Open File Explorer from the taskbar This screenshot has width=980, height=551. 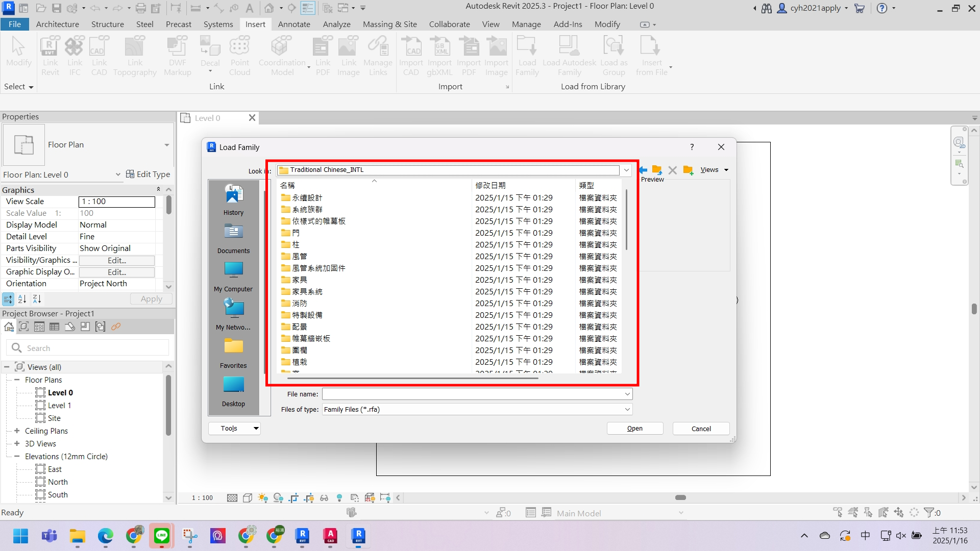78,536
